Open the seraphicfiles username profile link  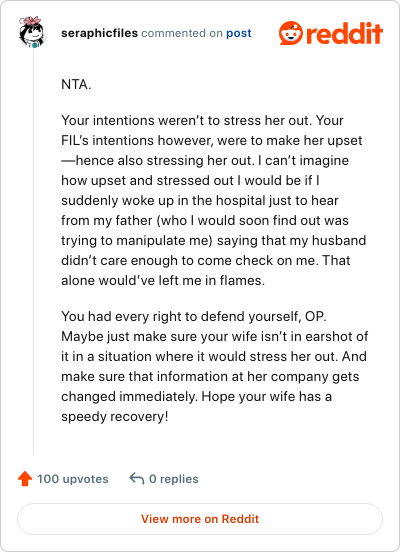click(99, 33)
